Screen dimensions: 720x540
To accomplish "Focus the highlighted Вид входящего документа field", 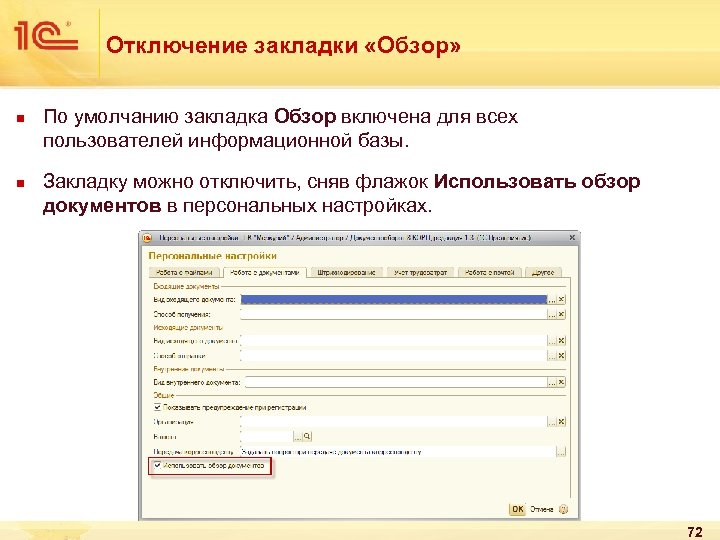I will (x=394, y=299).
